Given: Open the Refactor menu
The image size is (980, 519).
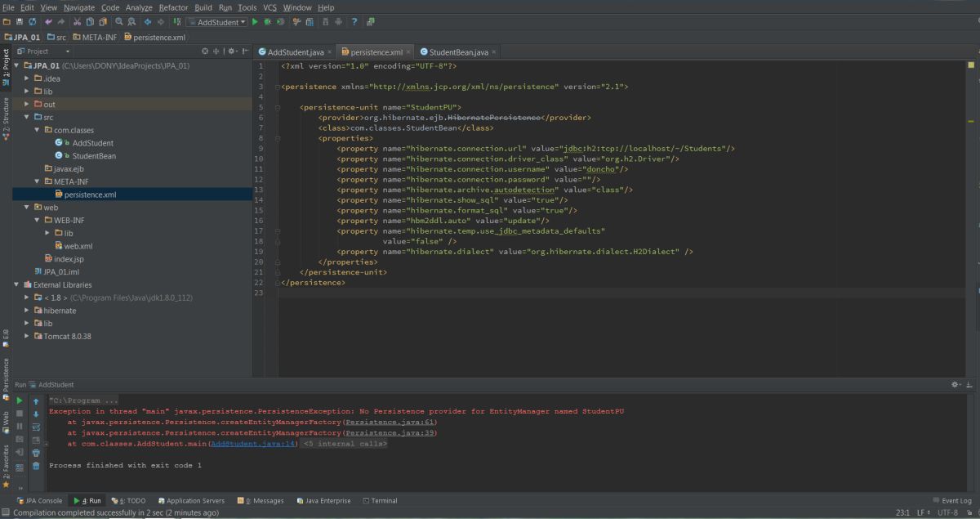Looking at the screenshot, I should click(173, 7).
